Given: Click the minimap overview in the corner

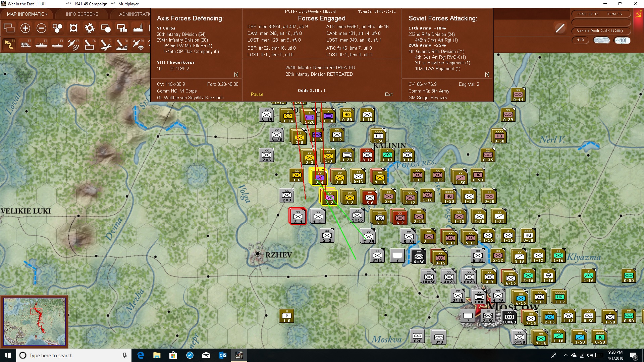Looking at the screenshot, I should [x=34, y=322].
